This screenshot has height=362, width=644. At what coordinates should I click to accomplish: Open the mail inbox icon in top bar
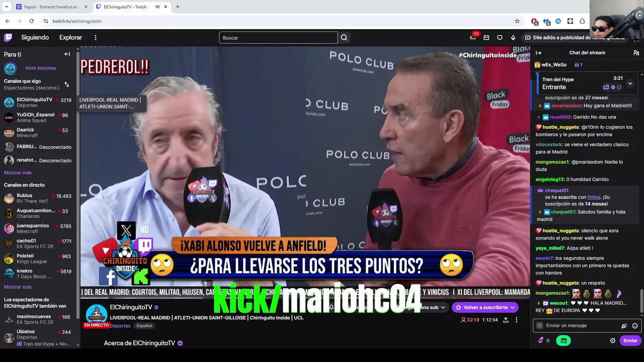click(x=486, y=37)
